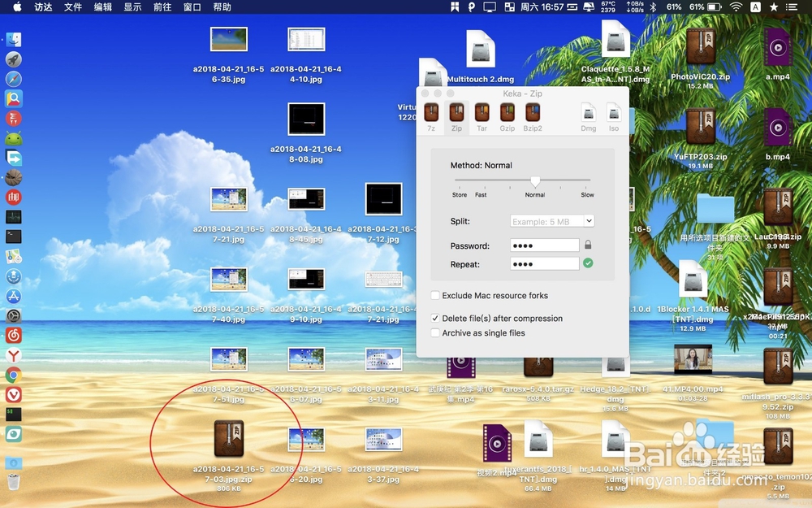
Task: Select a2018-04-21_16-56-35.jpg thumbnail on desktop
Action: point(229,39)
